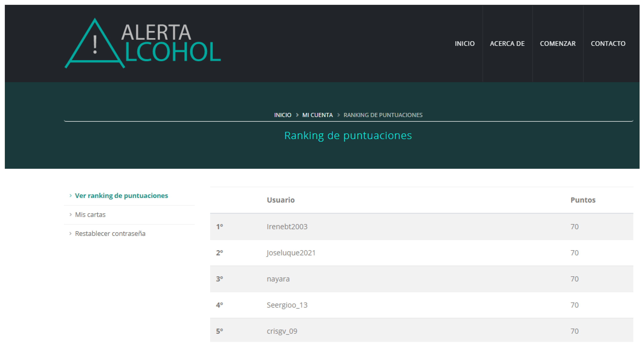The width and height of the screenshot is (644, 348).
Task: Click arrow icon beside Restablecer contraseña
Action: pos(71,233)
